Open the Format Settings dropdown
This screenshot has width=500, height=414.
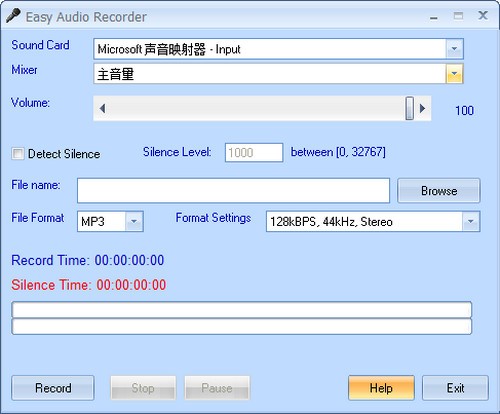pyautogui.click(x=373, y=221)
